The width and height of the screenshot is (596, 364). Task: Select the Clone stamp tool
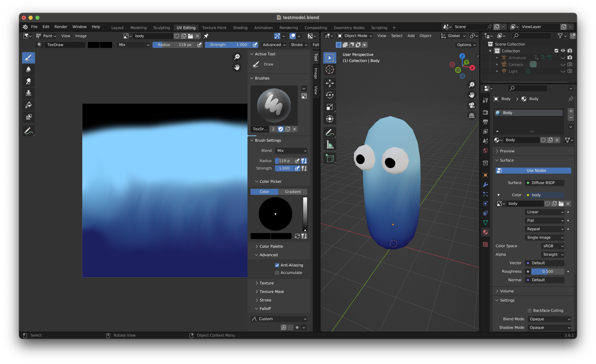tap(29, 93)
